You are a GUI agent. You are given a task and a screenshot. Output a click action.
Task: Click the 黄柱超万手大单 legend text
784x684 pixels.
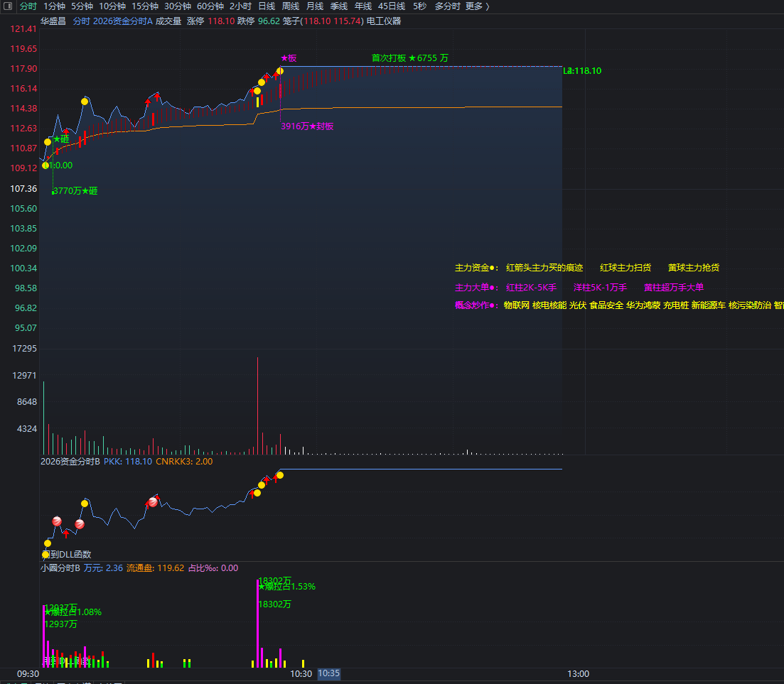(x=674, y=287)
